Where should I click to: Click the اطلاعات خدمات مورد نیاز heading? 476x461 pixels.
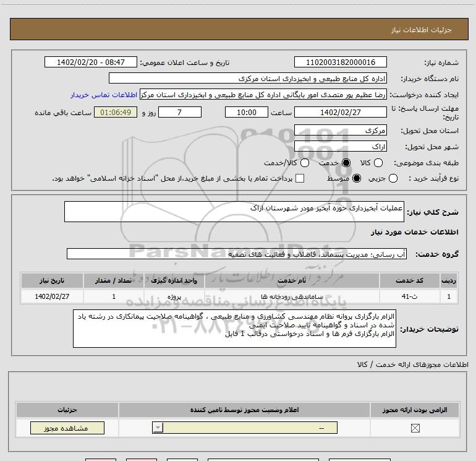[414, 232]
